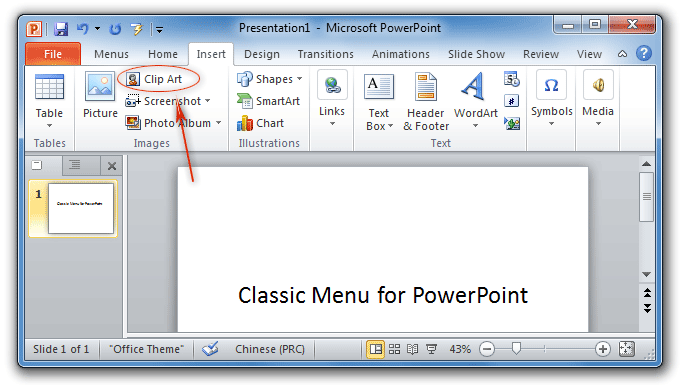
Task: Expand the Symbols dropdown arrow
Action: [551, 124]
